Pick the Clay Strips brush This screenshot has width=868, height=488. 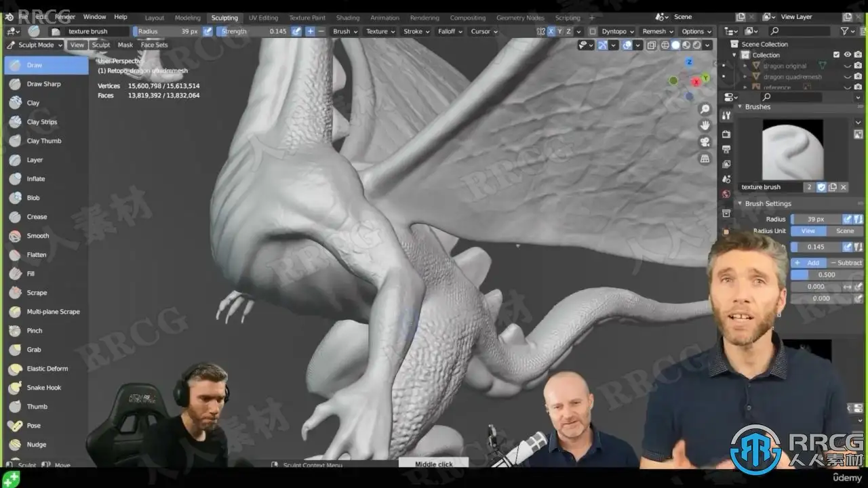[46, 122]
